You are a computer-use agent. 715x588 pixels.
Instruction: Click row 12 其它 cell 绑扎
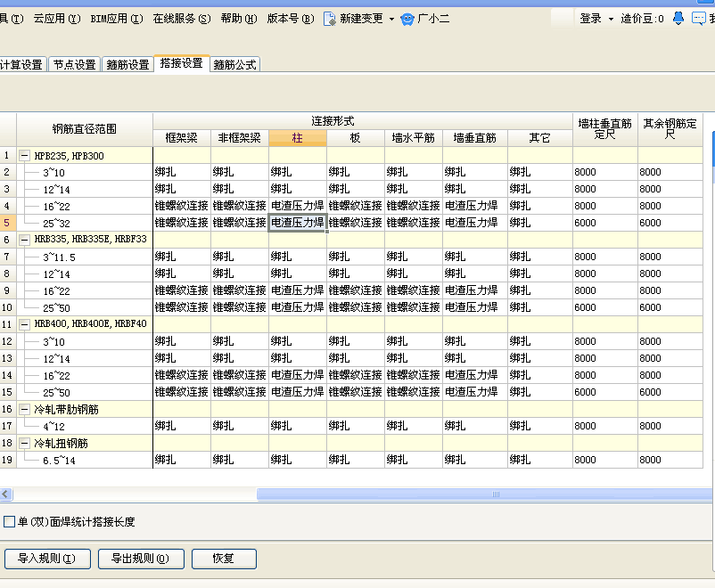(x=540, y=341)
